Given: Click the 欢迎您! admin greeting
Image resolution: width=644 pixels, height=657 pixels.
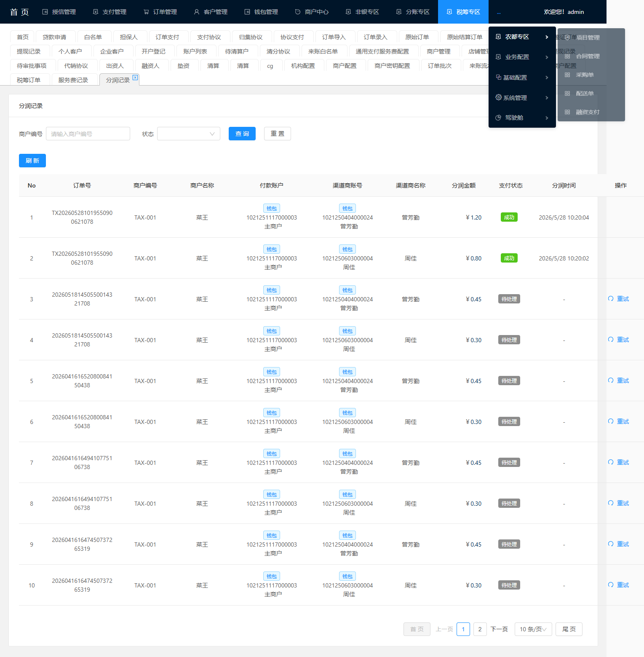Looking at the screenshot, I should click(564, 12).
